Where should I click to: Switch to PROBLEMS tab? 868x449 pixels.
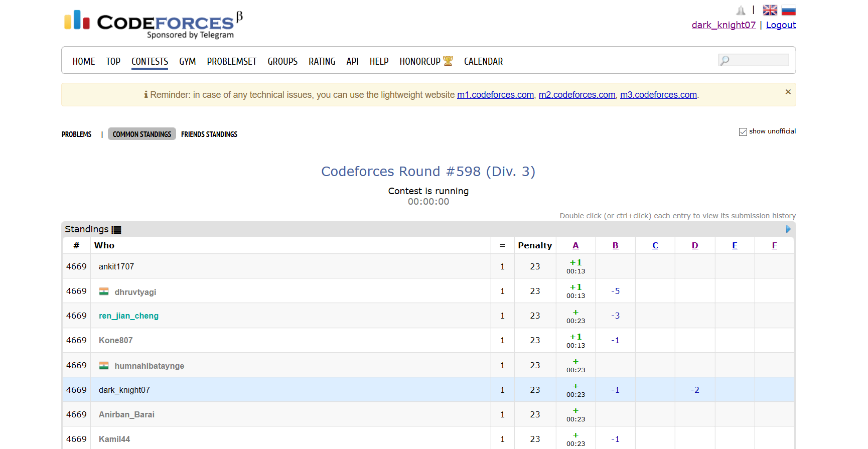coord(76,134)
